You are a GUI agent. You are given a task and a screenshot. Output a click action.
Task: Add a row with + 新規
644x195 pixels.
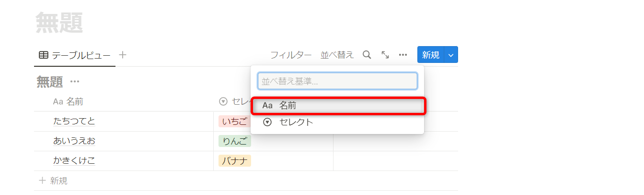pyautogui.click(x=53, y=181)
